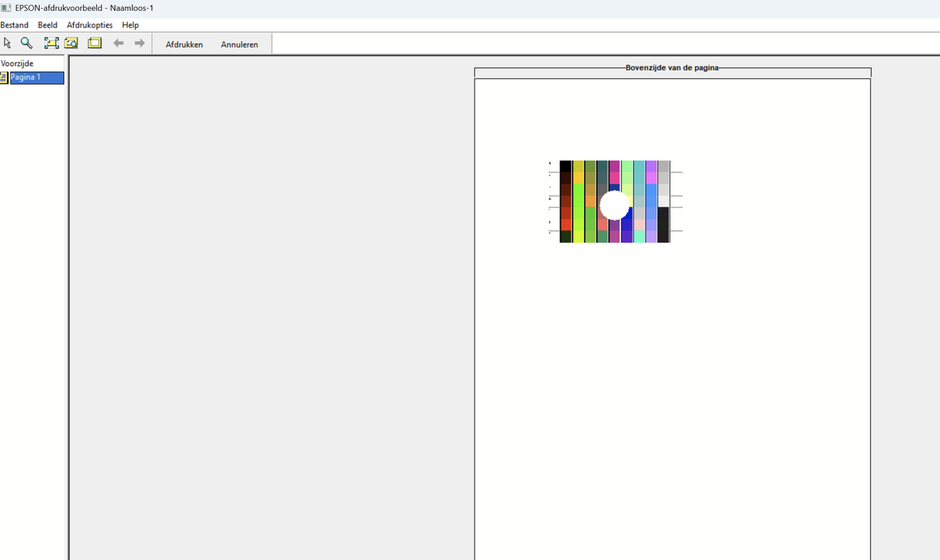Click the white circle in the color chart
940x560 pixels.
click(x=615, y=204)
